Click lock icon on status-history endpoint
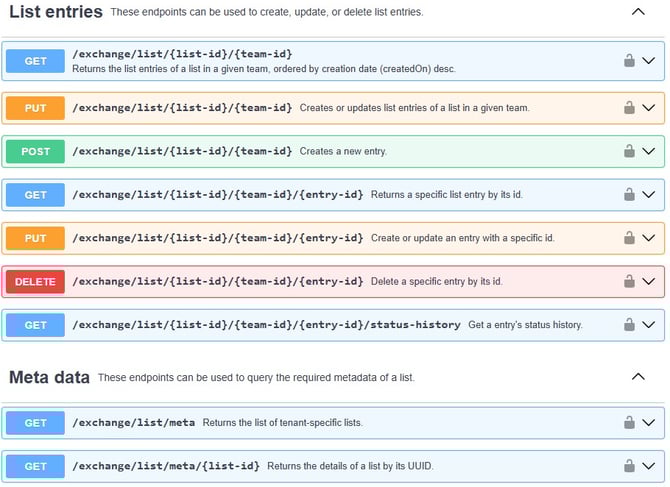Image resolution: width=670 pixels, height=487 pixels. (x=629, y=325)
